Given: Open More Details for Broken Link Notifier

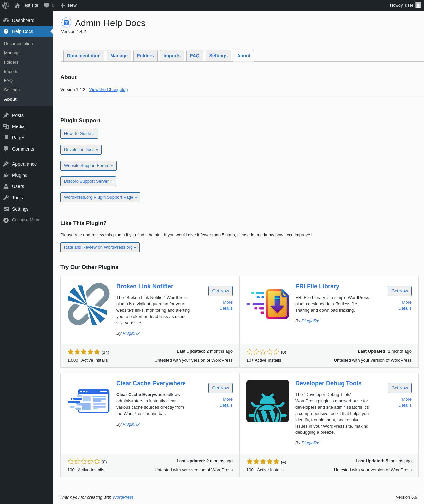Looking at the screenshot, I should coord(226,305).
